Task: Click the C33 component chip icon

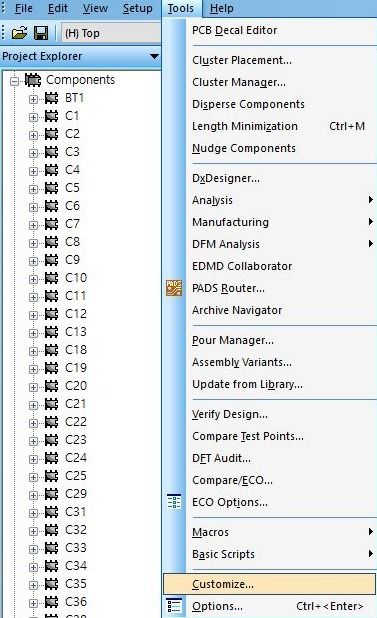Action: pyautogui.click(x=52, y=548)
